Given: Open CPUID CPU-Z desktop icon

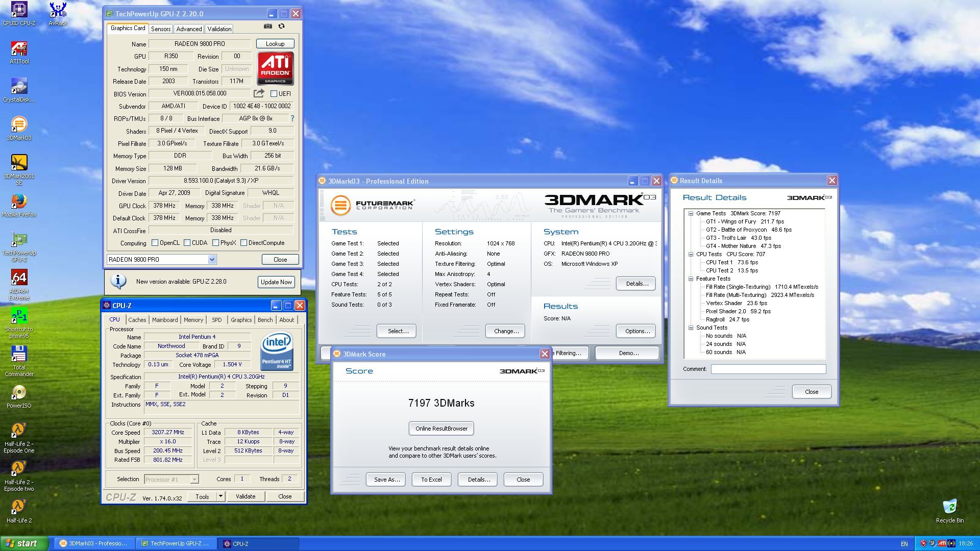Looking at the screenshot, I should [19, 14].
